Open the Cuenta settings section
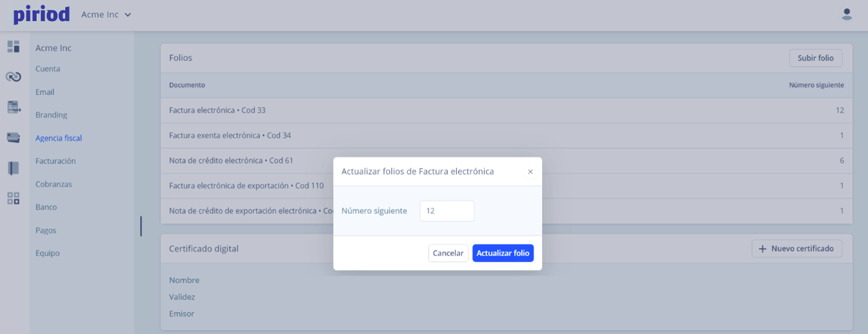Viewport: 868px width, 334px height. (x=48, y=69)
